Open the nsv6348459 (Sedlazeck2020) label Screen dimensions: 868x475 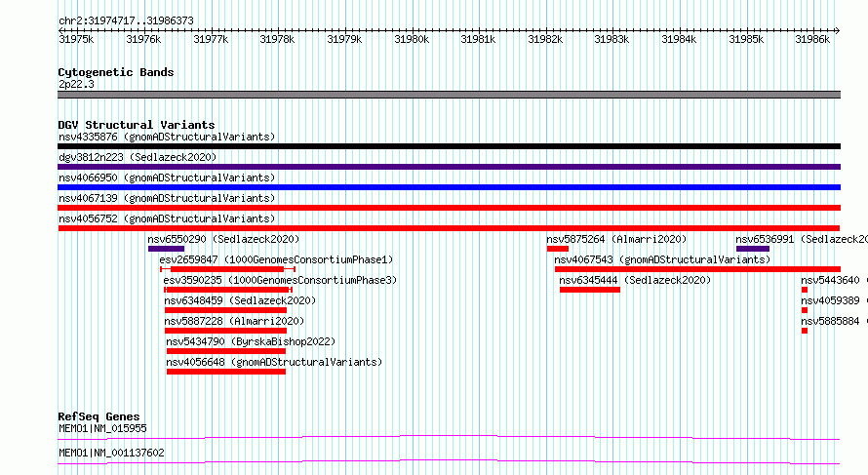coord(240,300)
